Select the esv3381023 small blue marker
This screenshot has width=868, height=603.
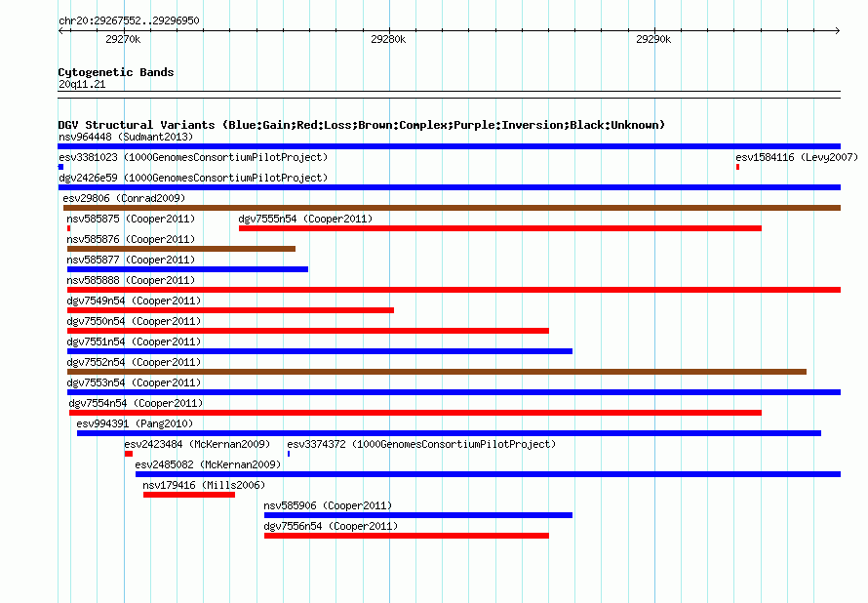point(60,167)
